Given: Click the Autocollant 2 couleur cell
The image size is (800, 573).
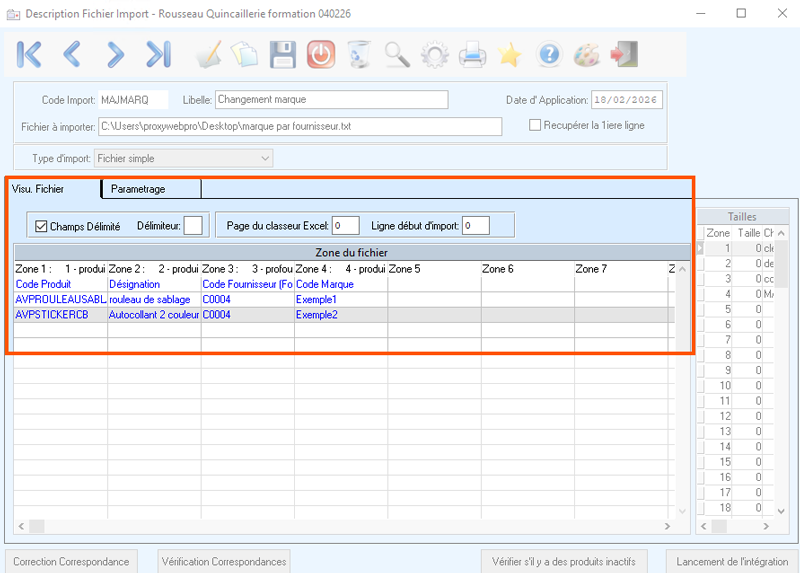Looking at the screenshot, I should click(x=154, y=315).
